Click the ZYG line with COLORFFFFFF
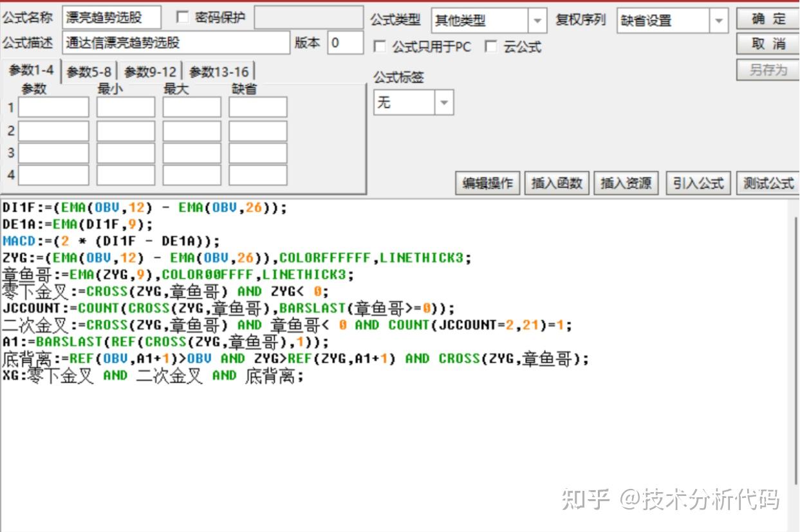The image size is (800, 532). [x=237, y=258]
